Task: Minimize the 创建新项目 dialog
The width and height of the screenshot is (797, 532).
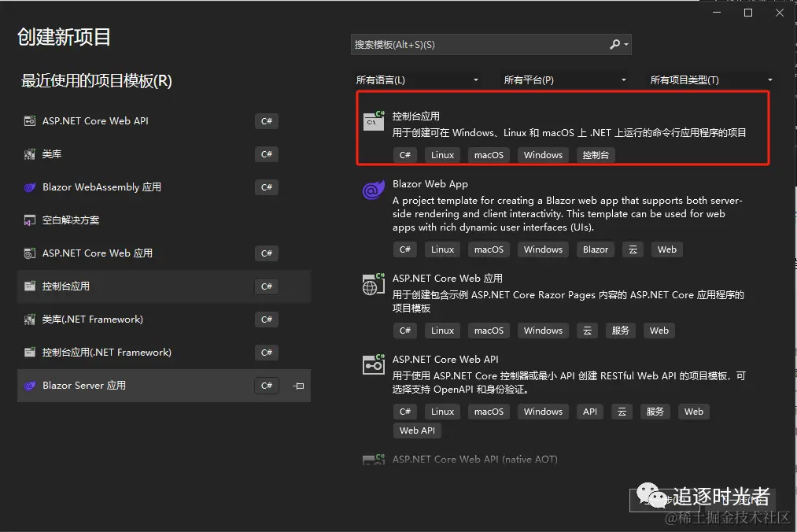Action: tap(717, 13)
